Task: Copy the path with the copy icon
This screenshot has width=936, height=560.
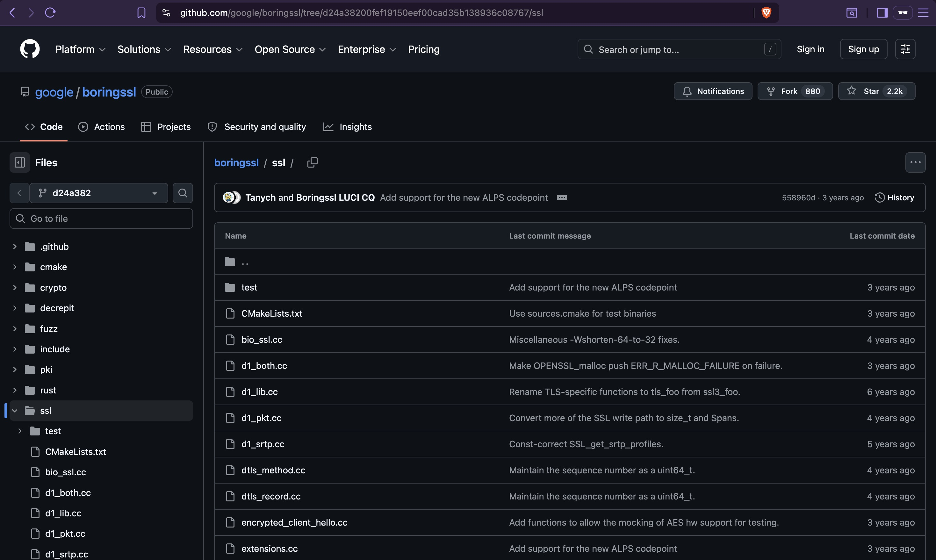Action: click(312, 163)
